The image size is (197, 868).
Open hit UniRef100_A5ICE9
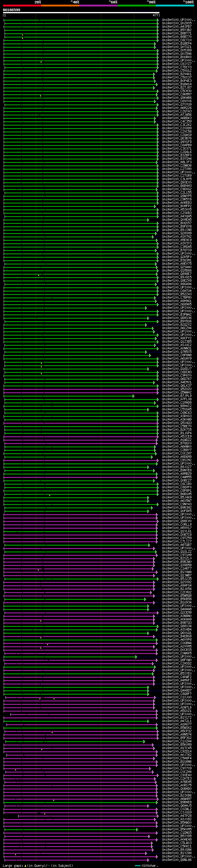click(x=177, y=436)
